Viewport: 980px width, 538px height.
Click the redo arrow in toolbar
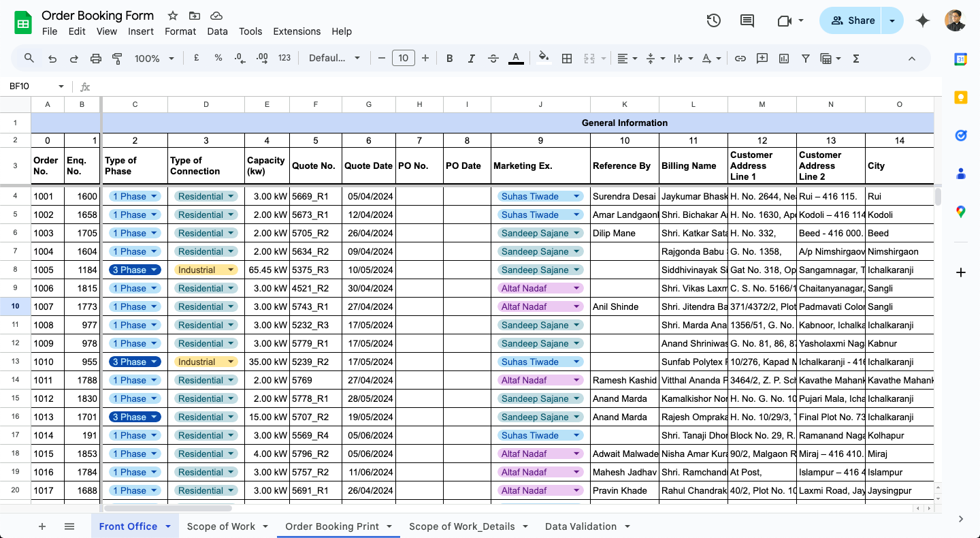pos(74,59)
